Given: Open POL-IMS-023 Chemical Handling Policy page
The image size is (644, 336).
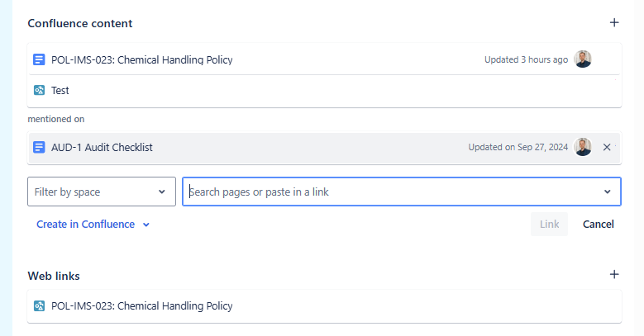Looking at the screenshot, I should 141,60.
